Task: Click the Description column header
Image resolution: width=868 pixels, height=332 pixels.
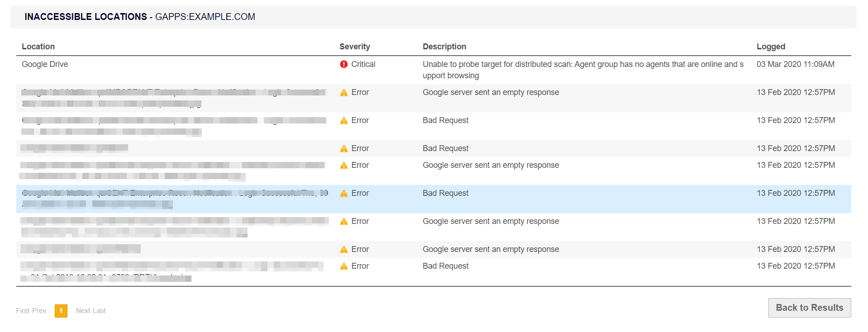Action: (x=444, y=47)
